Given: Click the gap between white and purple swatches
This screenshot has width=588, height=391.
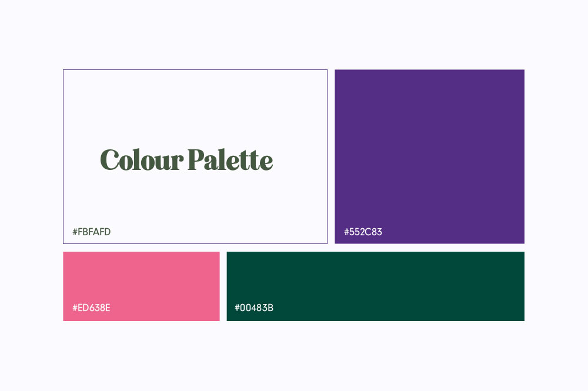Looking at the screenshot, I should tap(331, 156).
